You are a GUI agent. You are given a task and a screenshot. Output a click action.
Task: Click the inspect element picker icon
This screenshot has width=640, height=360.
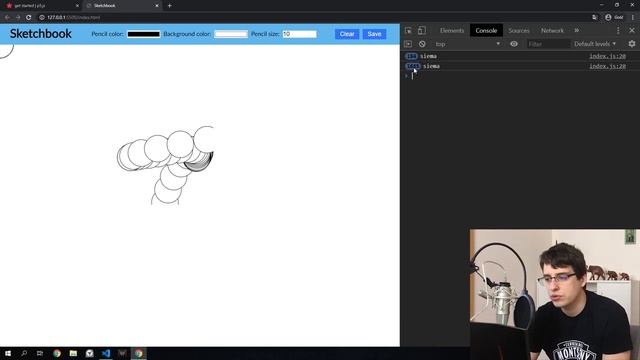point(408,31)
